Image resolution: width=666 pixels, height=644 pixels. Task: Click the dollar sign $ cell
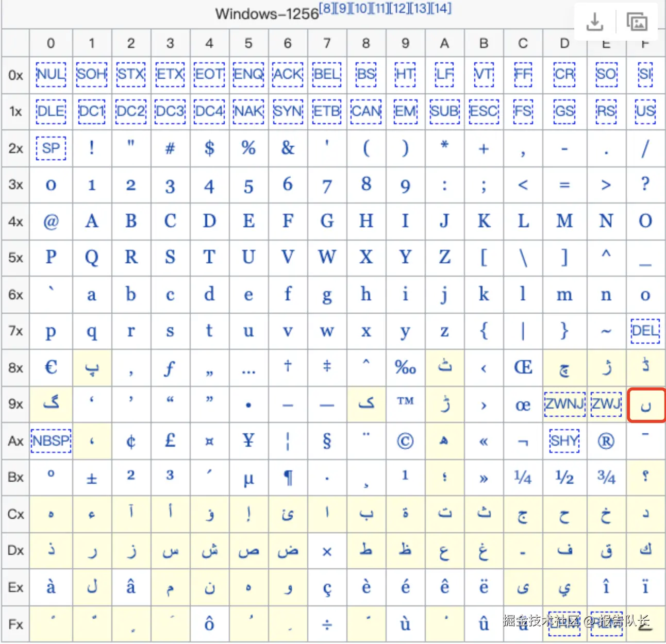point(209,148)
